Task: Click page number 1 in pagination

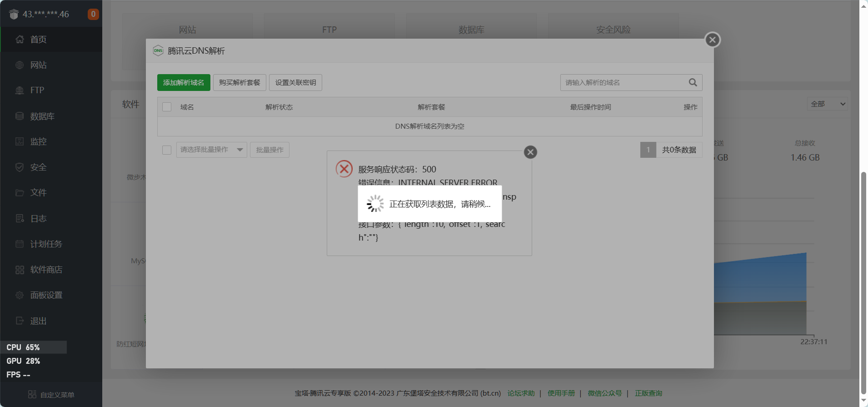Action: click(x=648, y=150)
